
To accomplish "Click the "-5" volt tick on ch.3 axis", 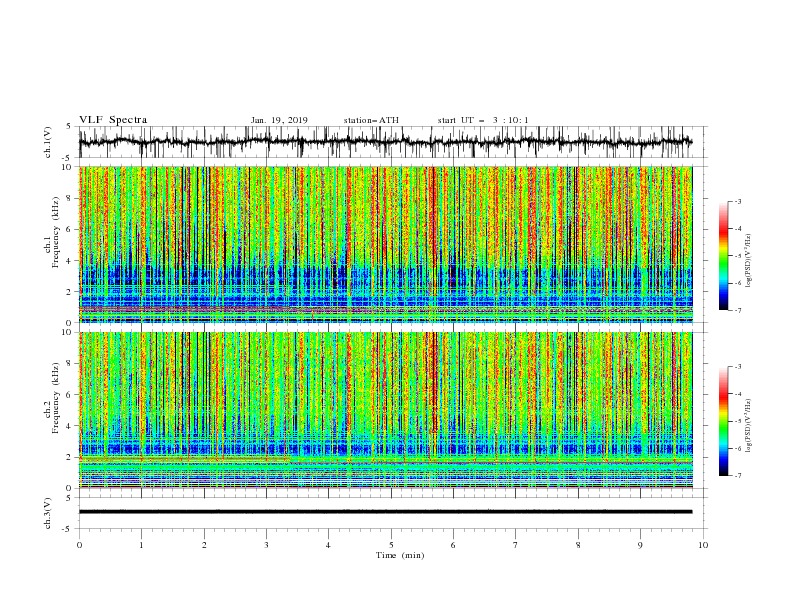I will tap(68, 529).
